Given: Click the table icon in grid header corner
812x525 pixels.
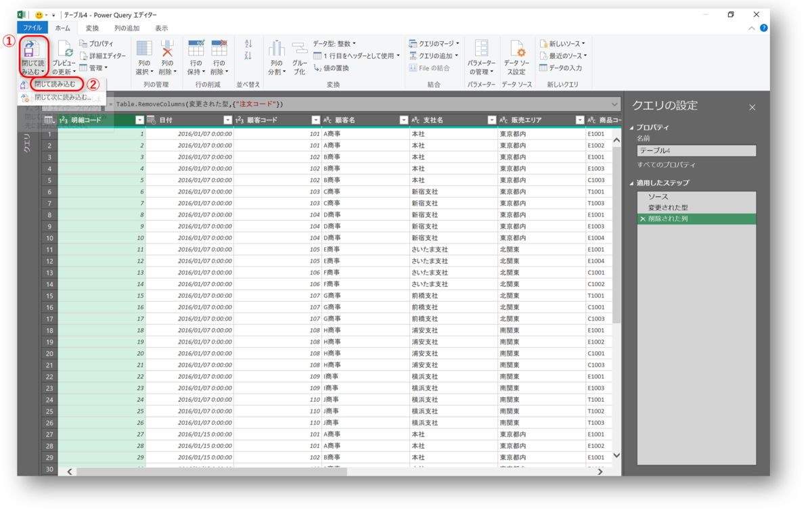Looking at the screenshot, I should (x=49, y=120).
